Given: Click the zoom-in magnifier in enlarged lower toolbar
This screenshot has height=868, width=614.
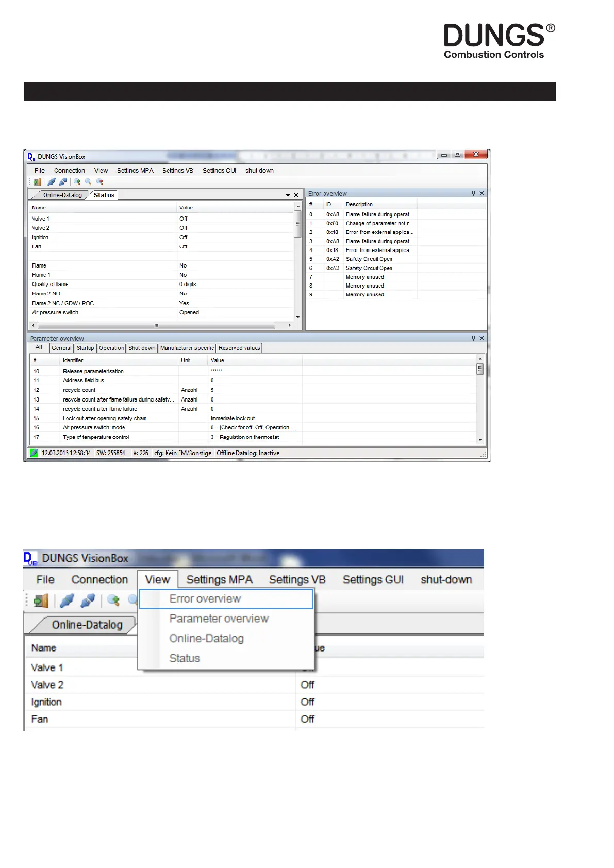Looking at the screenshot, I should pos(114,600).
